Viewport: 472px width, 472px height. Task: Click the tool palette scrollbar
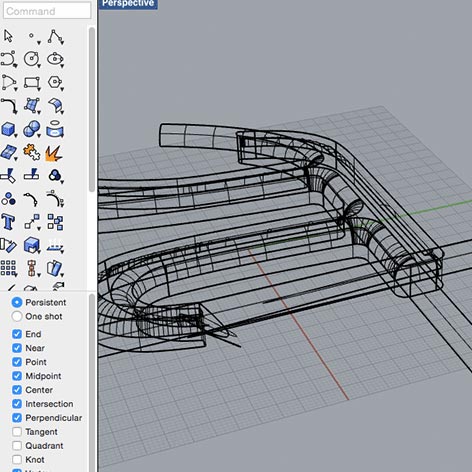92,110
